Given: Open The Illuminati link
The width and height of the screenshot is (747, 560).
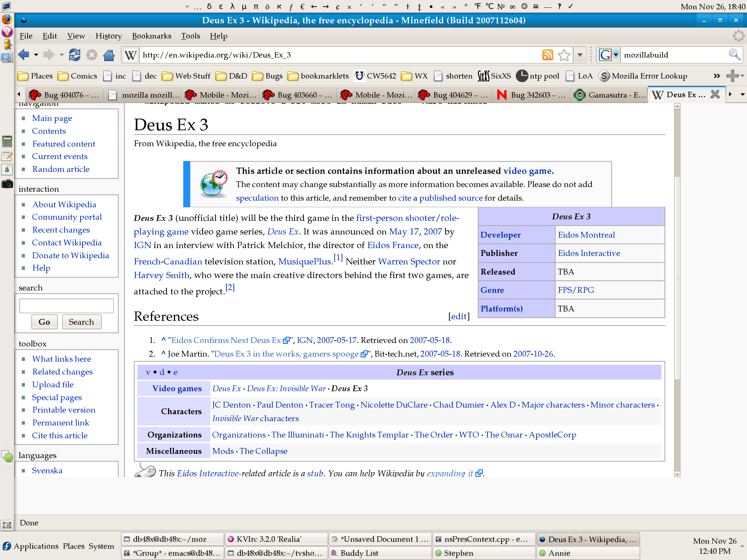Looking at the screenshot, I should [x=298, y=435].
